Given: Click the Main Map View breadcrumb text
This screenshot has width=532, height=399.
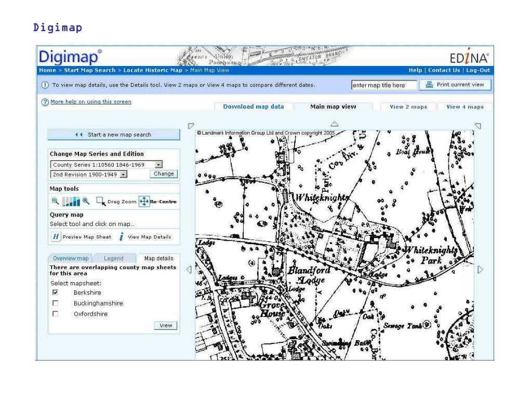Looking at the screenshot, I should pyautogui.click(x=210, y=70).
